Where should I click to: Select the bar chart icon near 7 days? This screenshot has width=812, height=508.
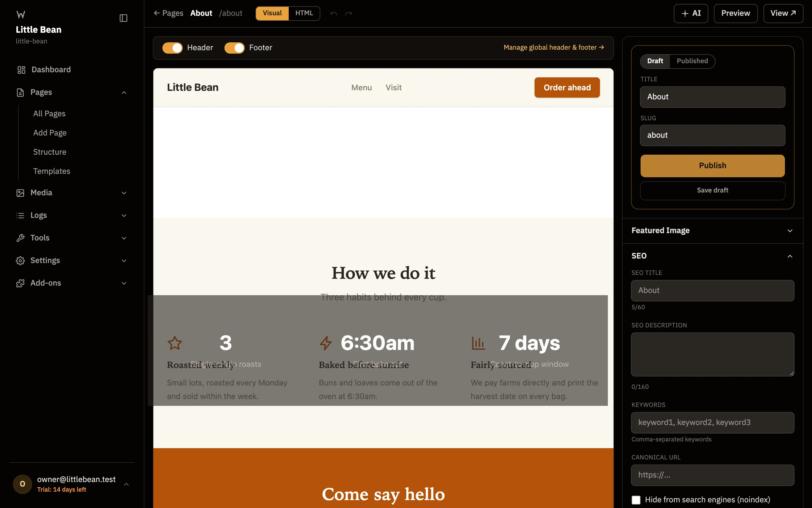click(478, 343)
